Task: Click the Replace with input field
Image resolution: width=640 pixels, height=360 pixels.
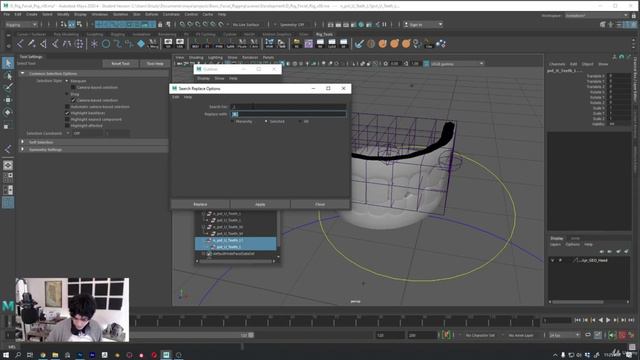Action: (288, 114)
